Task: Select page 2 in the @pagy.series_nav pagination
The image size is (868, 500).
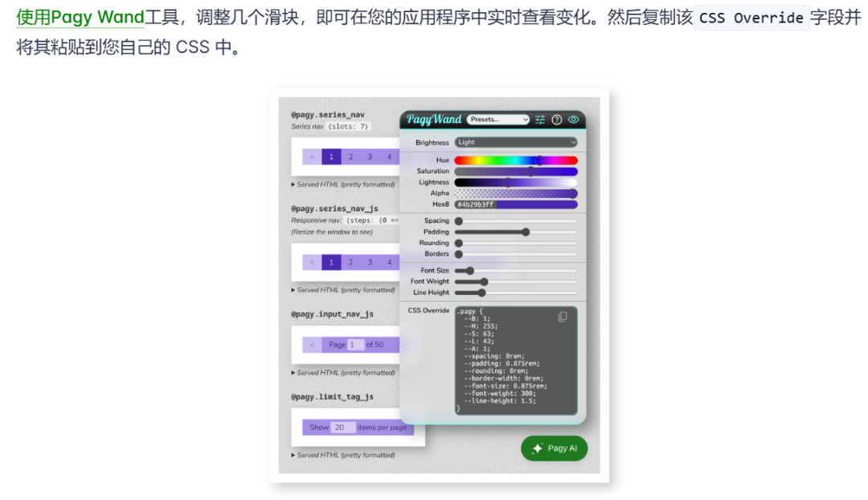Action: [x=350, y=157]
